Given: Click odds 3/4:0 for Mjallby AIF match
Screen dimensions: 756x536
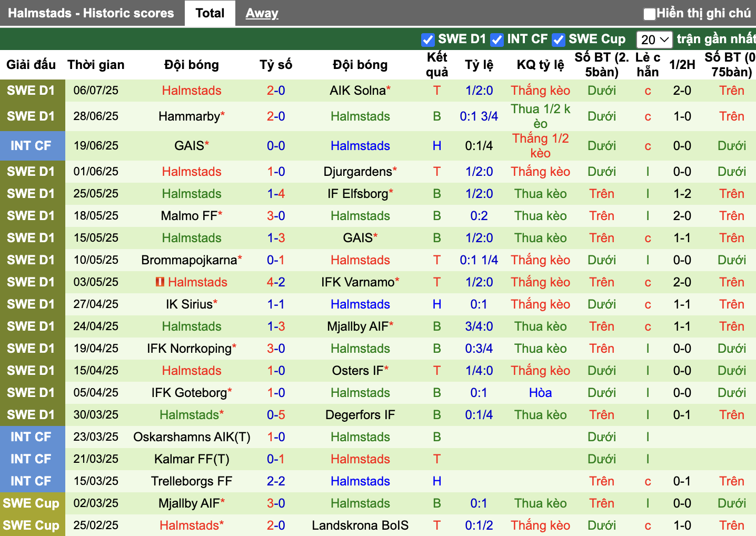Looking at the screenshot, I should click(x=479, y=326).
